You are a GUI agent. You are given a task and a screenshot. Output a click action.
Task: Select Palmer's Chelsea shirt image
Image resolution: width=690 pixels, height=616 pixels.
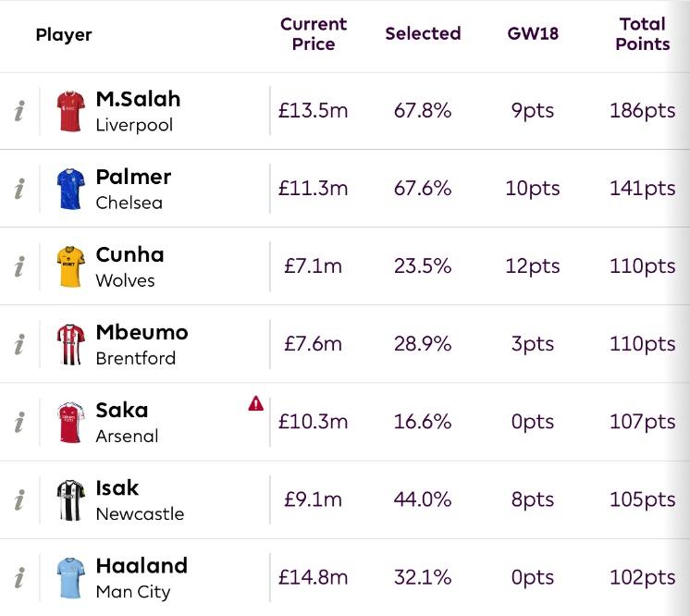point(71,190)
